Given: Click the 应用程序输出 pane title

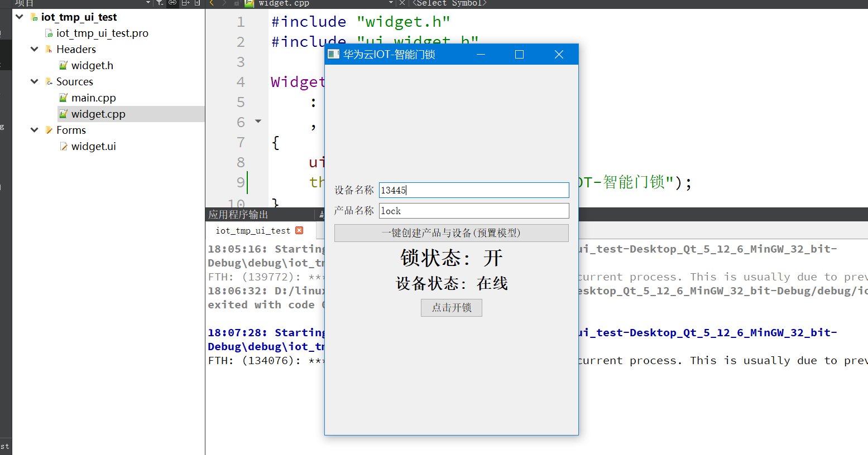Looking at the screenshot, I should point(238,215).
